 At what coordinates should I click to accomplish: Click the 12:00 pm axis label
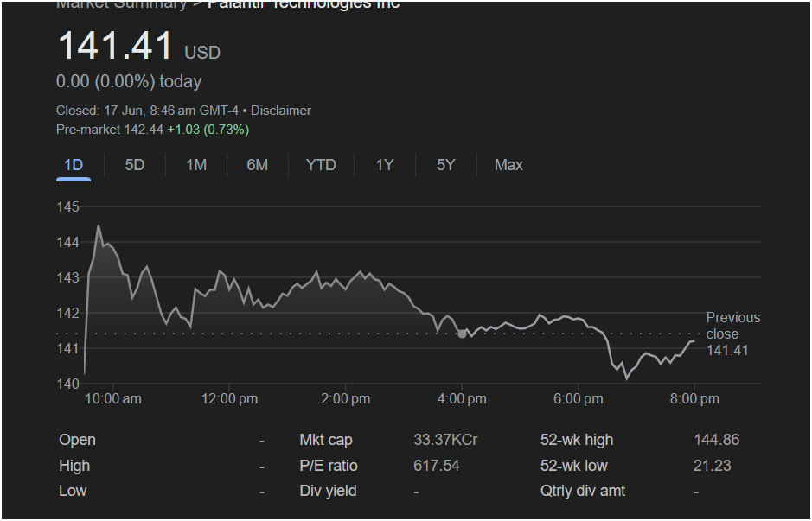pos(229,399)
